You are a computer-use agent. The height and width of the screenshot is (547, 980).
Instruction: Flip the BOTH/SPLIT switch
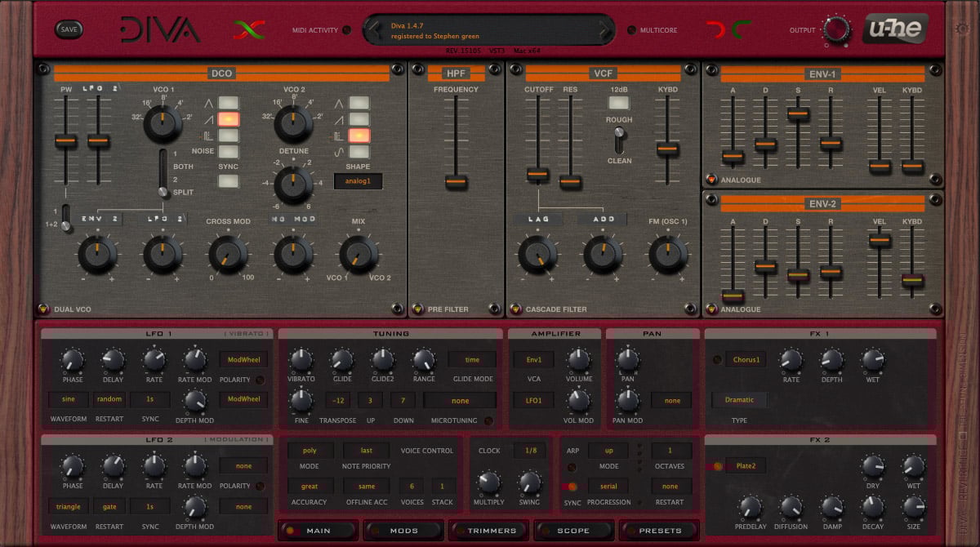pyautogui.click(x=163, y=173)
